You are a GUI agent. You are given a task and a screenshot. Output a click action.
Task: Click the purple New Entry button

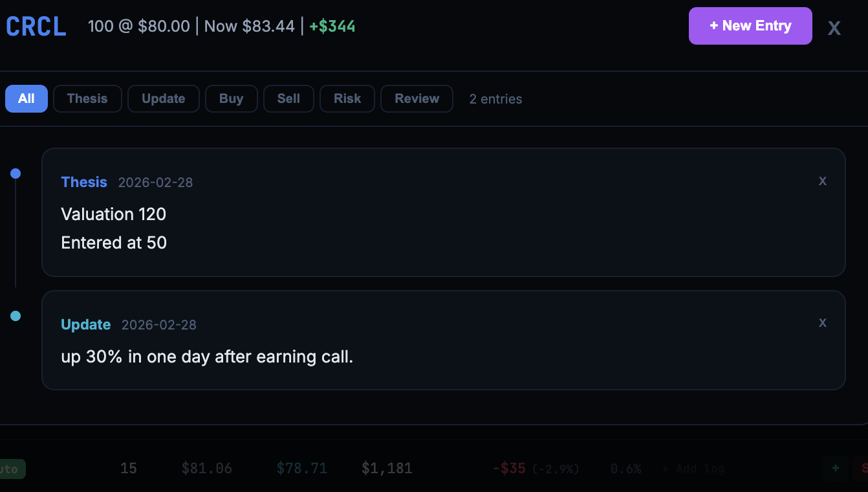(x=750, y=26)
